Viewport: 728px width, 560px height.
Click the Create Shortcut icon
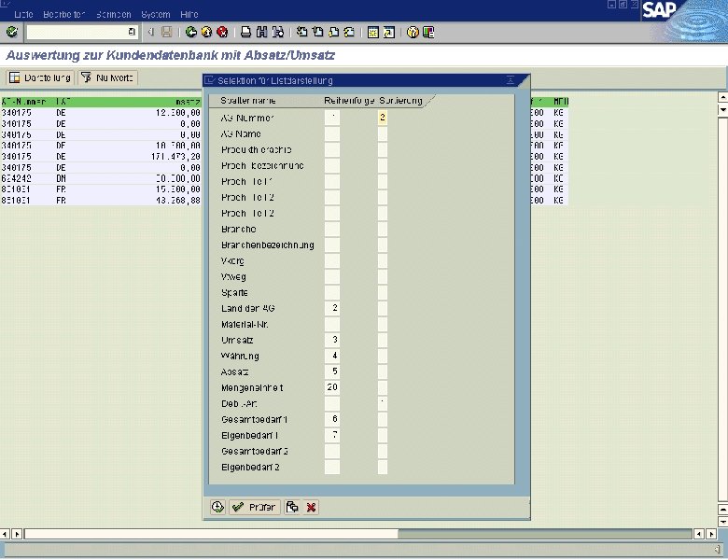(x=388, y=32)
